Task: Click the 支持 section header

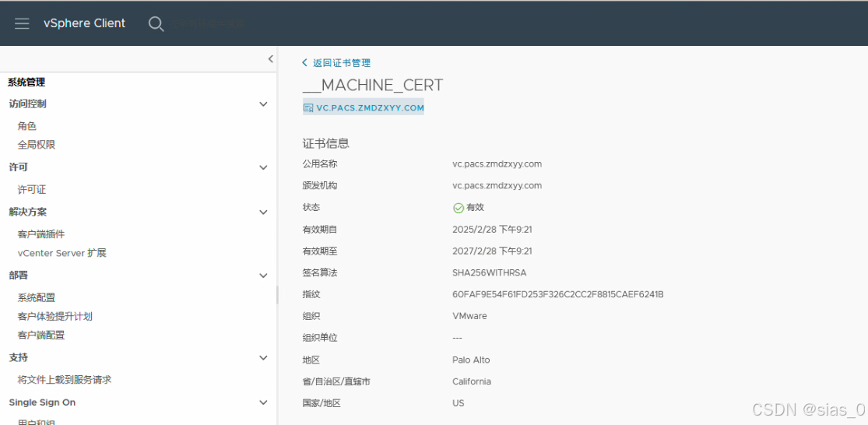Action: [x=18, y=357]
